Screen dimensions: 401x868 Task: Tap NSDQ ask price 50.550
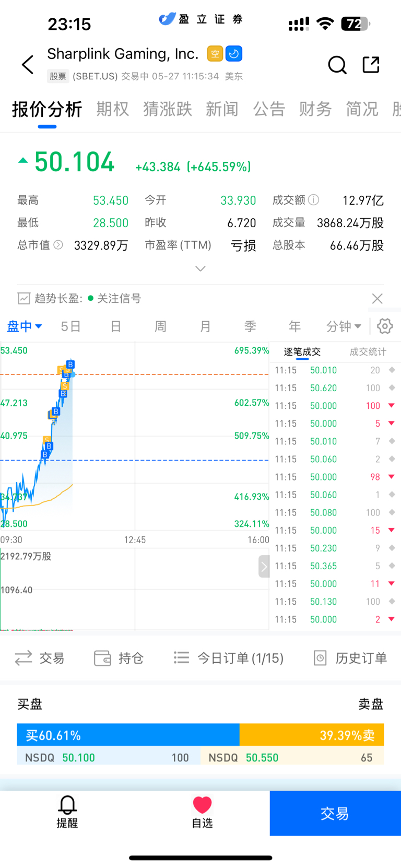(262, 758)
